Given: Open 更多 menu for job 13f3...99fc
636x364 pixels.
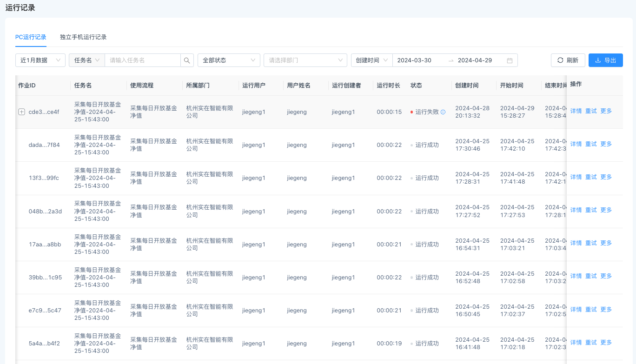Looking at the screenshot, I should 606,177.
